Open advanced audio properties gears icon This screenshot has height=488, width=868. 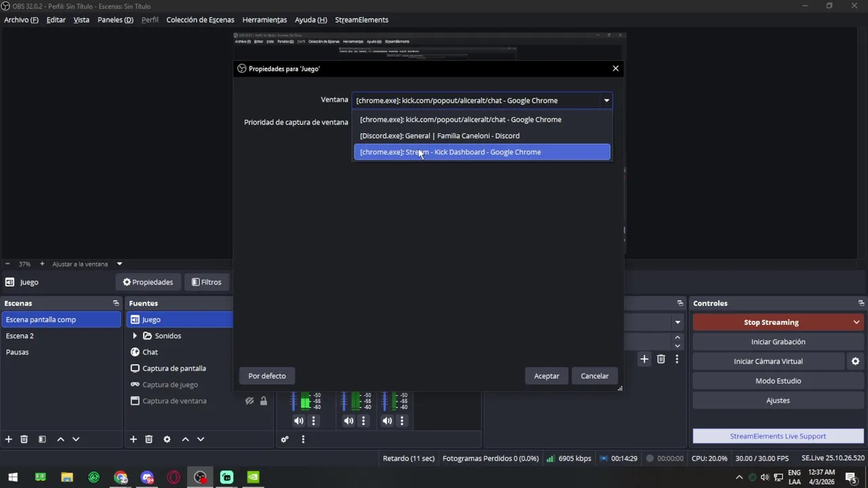[x=285, y=439]
